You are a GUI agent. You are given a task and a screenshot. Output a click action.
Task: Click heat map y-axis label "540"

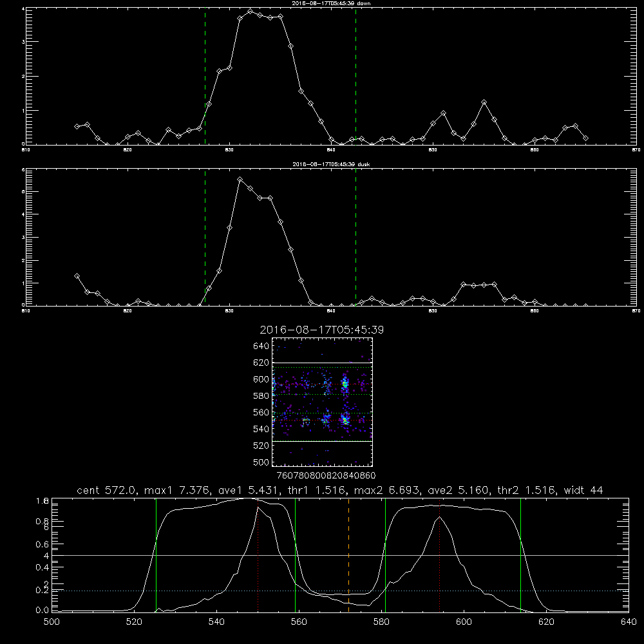pos(261,429)
